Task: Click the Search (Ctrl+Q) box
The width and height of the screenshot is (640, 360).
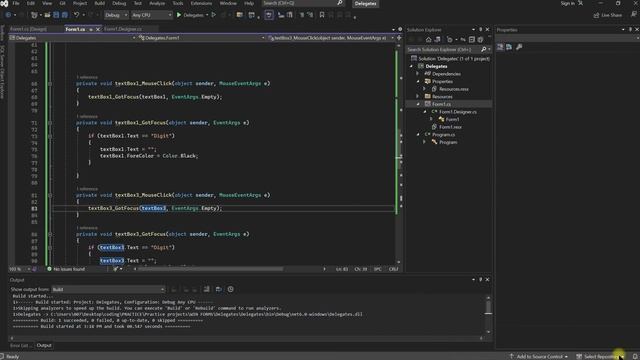Action: [x=303, y=3]
